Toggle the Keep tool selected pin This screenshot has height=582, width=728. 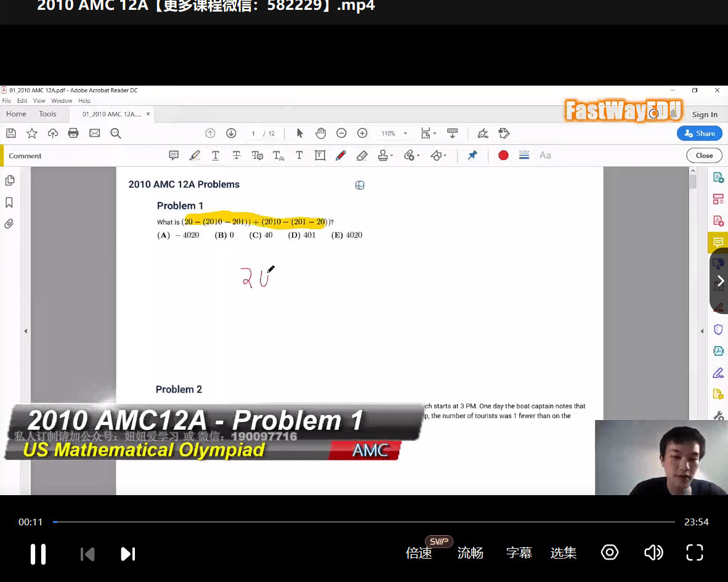coord(472,155)
